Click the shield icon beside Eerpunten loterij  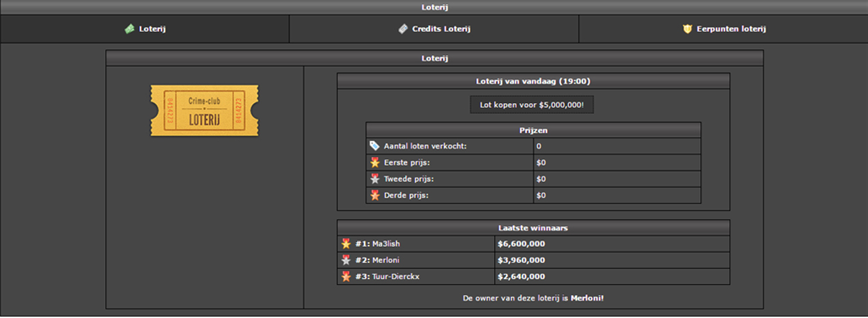687,29
